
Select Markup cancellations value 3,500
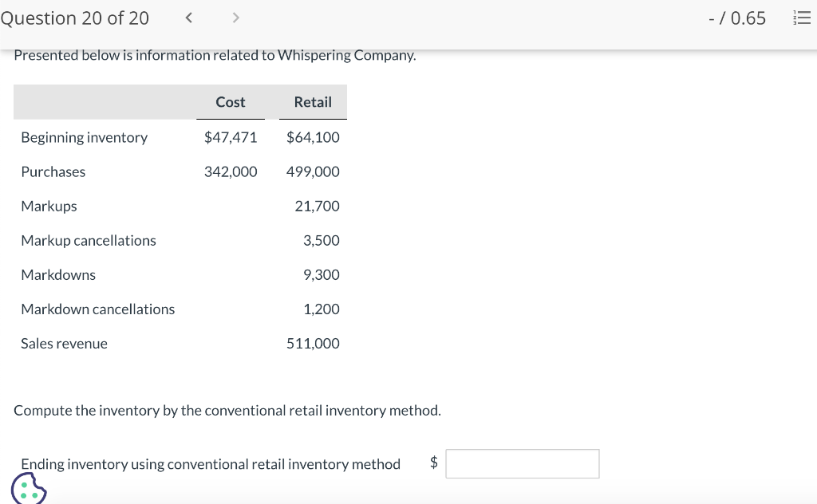pos(321,240)
